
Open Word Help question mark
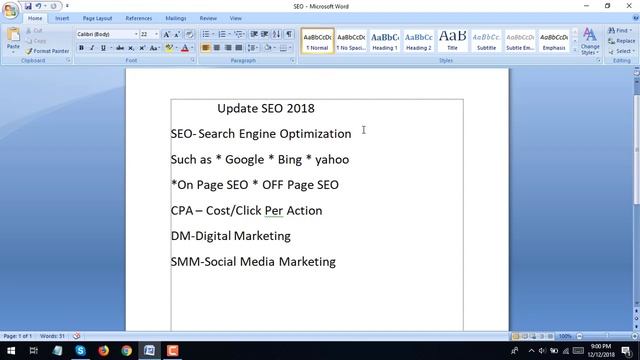pos(635,18)
